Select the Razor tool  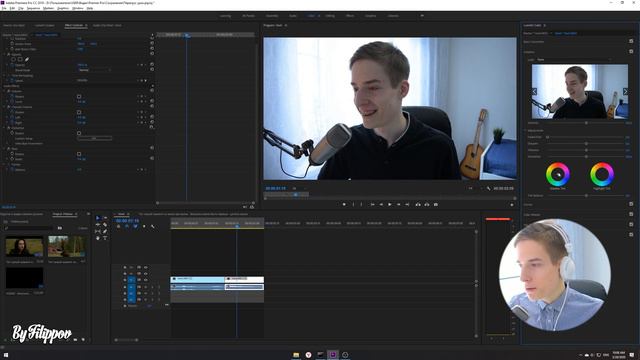tap(105, 224)
